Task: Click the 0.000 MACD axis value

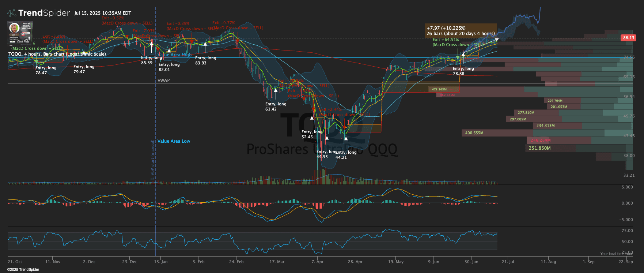Action: coord(628,203)
